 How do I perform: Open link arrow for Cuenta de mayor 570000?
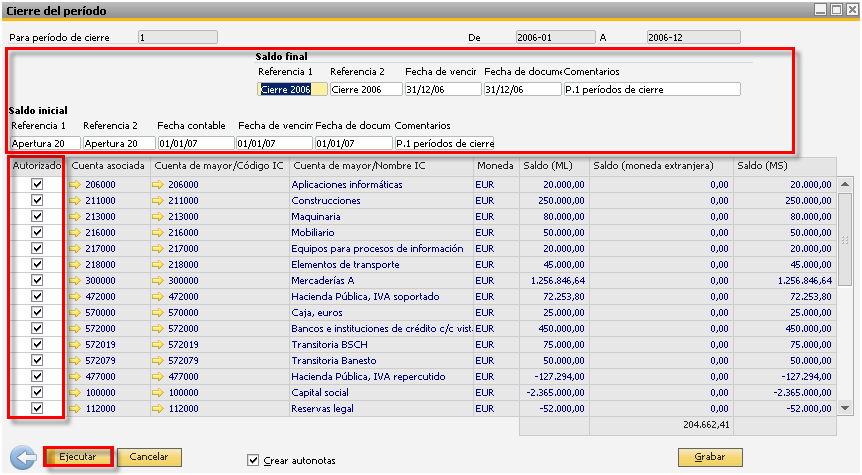pyautogui.click(x=158, y=312)
